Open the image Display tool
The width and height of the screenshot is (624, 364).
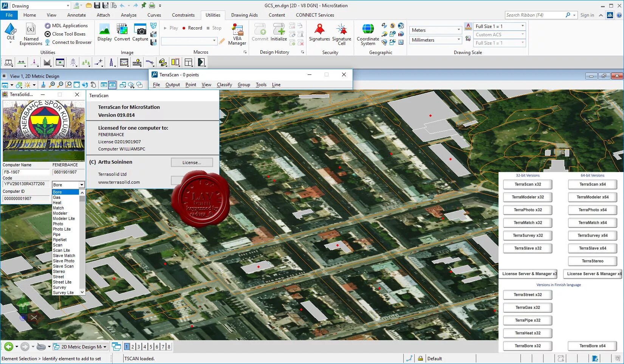[x=104, y=32]
